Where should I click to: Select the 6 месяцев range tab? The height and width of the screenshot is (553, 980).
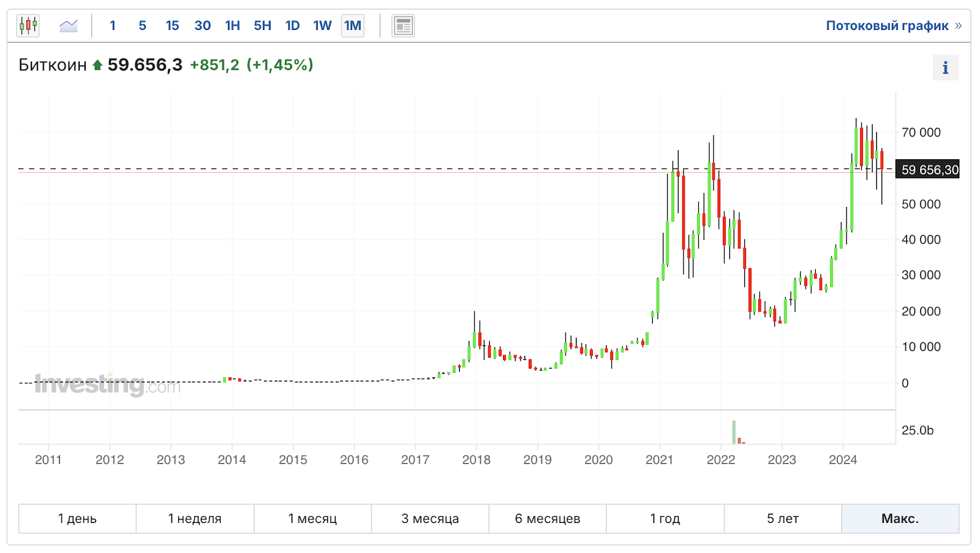(x=548, y=519)
